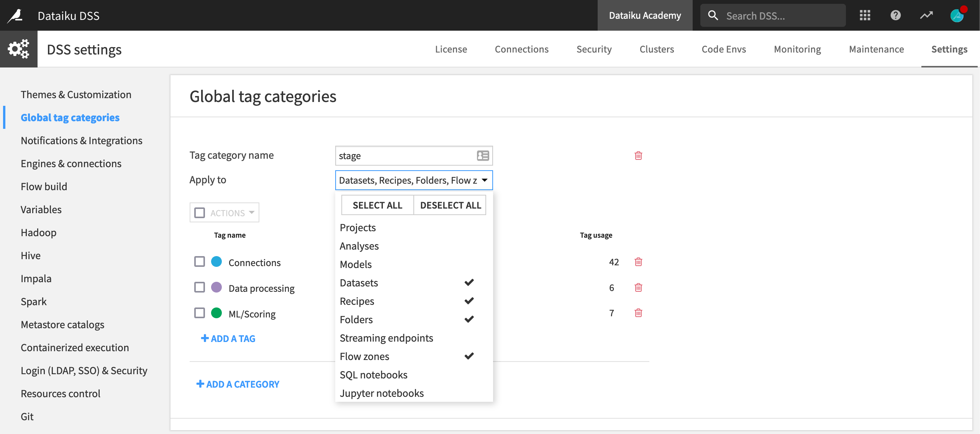Viewport: 980px width, 434px height.
Task: Open Engines & connections settings
Action: click(x=71, y=163)
